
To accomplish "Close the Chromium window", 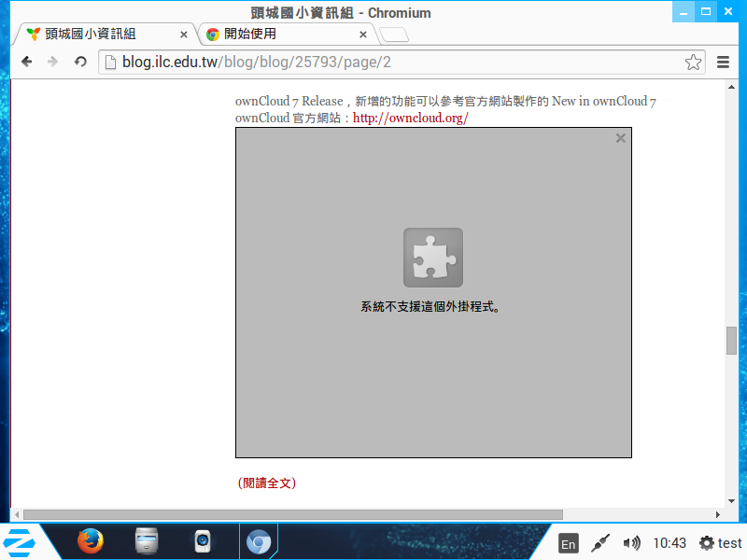I will 728,12.
